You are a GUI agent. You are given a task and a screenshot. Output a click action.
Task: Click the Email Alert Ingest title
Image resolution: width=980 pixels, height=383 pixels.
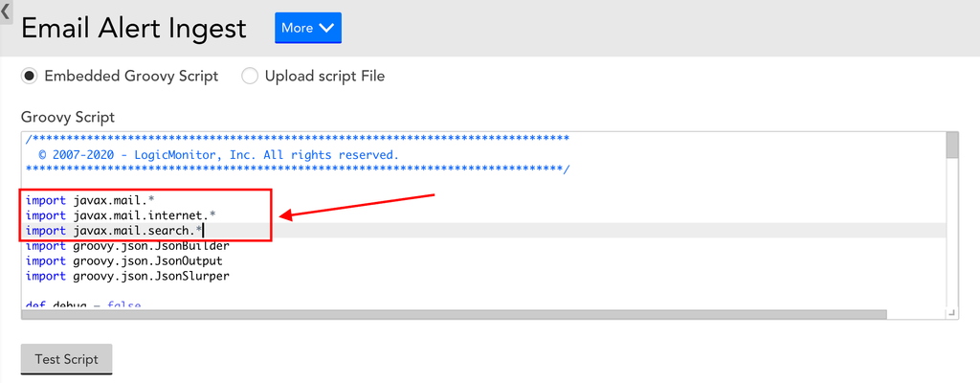pyautogui.click(x=134, y=29)
